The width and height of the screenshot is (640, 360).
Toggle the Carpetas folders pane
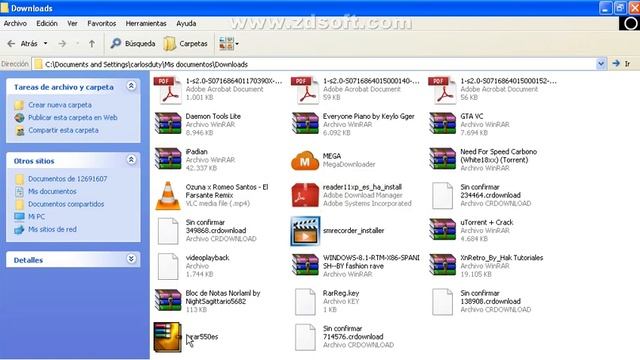(186, 43)
